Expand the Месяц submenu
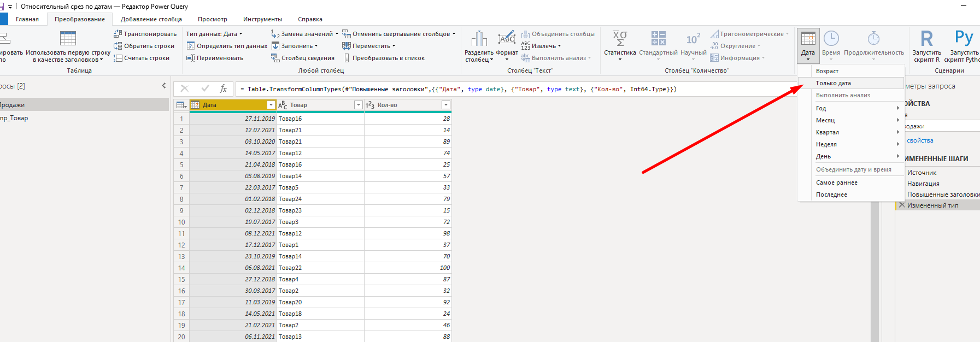 pos(851,120)
